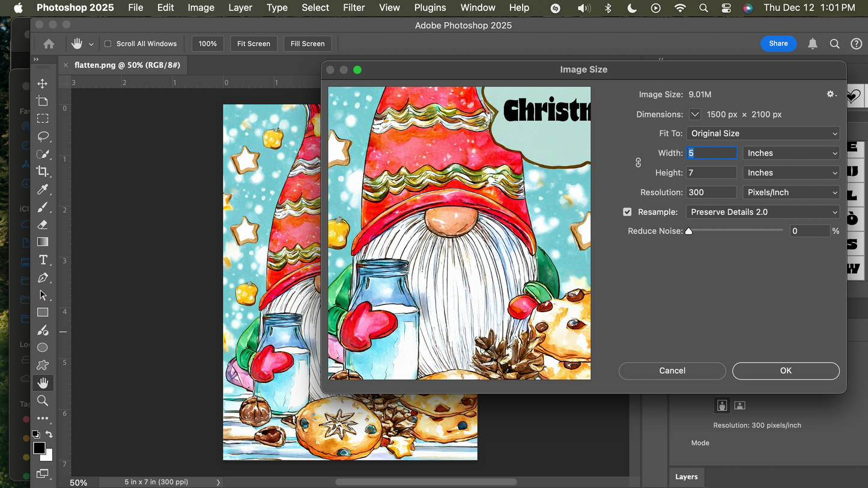The image size is (868, 488).
Task: Select the Artboard tool
Action: pos(43,101)
